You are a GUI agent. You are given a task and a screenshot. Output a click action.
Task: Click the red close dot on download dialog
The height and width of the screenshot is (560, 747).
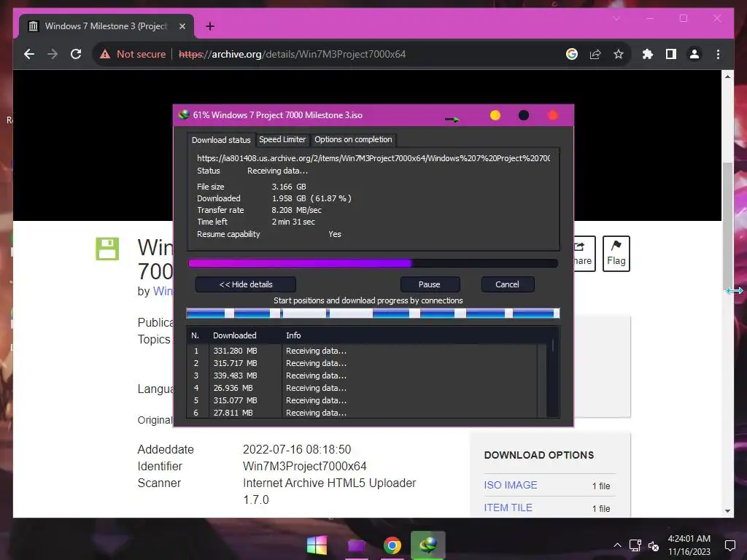[x=553, y=115]
